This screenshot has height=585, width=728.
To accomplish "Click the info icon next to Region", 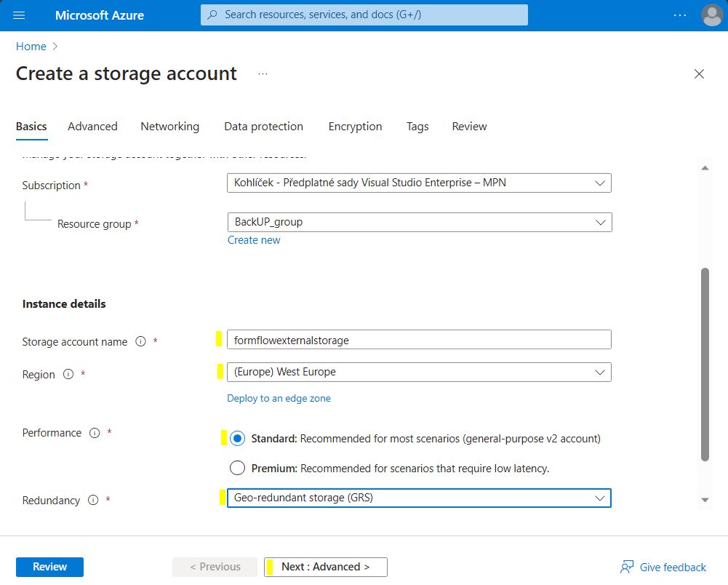I will pyautogui.click(x=68, y=375).
